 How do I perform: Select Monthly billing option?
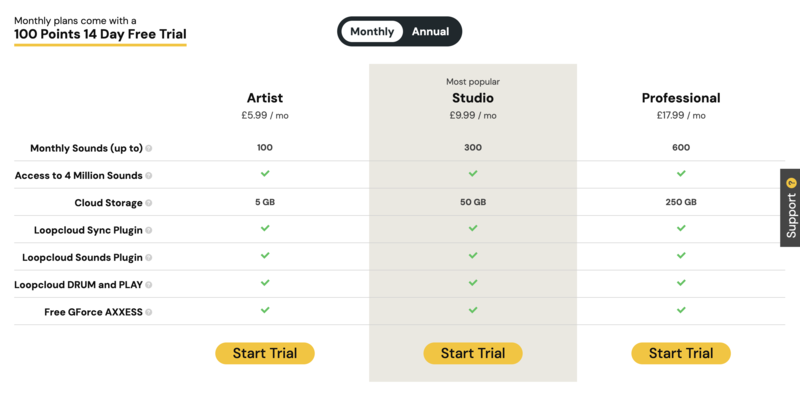coord(372,32)
